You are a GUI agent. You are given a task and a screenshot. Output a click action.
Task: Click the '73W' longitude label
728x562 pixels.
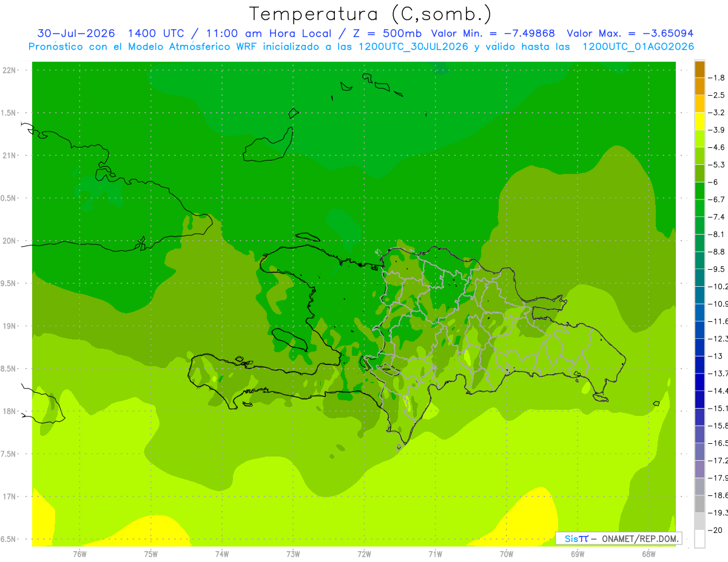[293, 554]
